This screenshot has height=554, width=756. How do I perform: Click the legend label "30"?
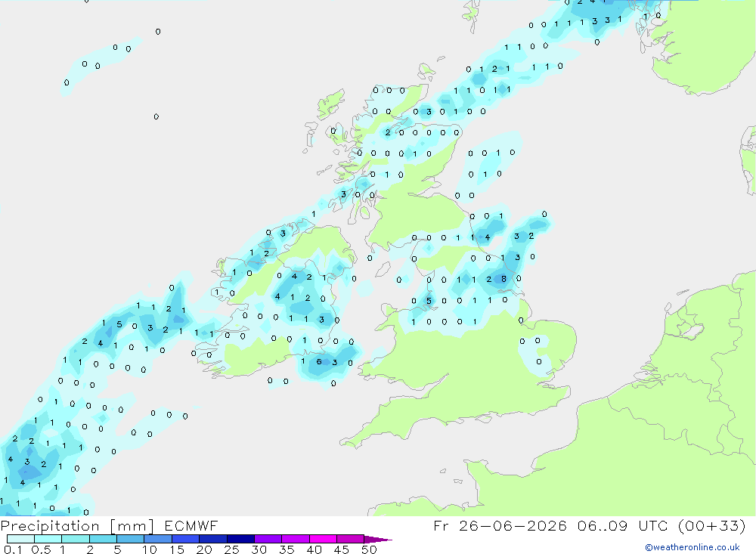point(259,549)
